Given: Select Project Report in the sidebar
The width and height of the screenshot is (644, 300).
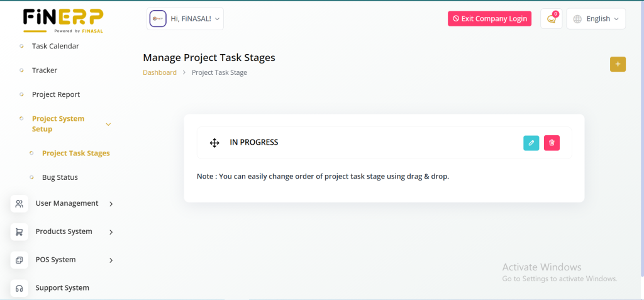Looking at the screenshot, I should click(56, 94).
